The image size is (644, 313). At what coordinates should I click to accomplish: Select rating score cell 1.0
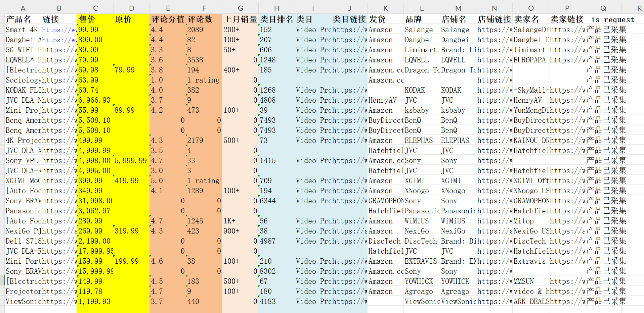[168, 80]
